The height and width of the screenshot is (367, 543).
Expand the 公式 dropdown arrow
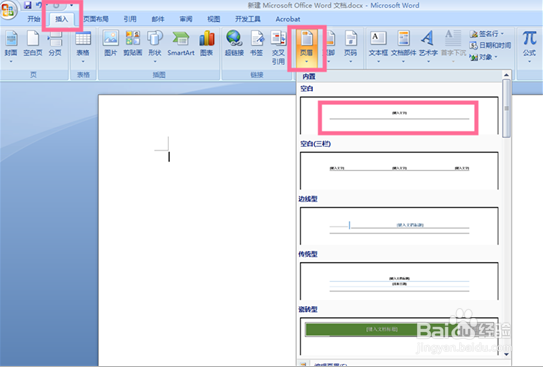tap(529, 62)
